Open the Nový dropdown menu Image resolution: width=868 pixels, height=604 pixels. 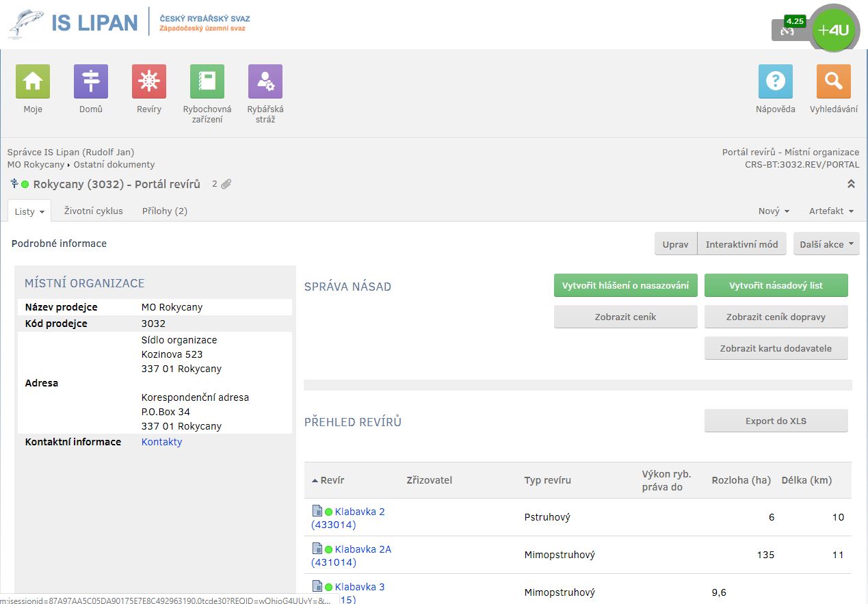click(774, 211)
